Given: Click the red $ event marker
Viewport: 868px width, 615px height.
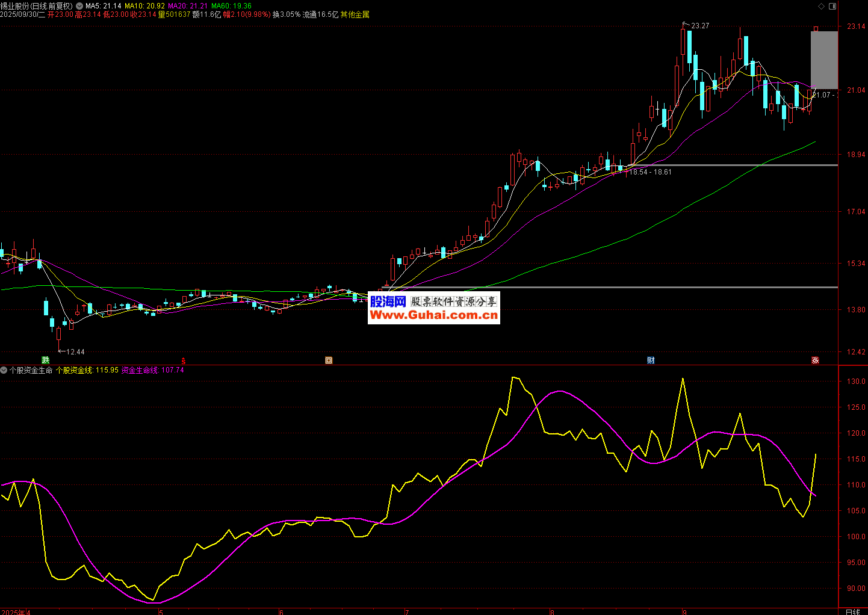Looking at the screenshot, I should [184, 360].
